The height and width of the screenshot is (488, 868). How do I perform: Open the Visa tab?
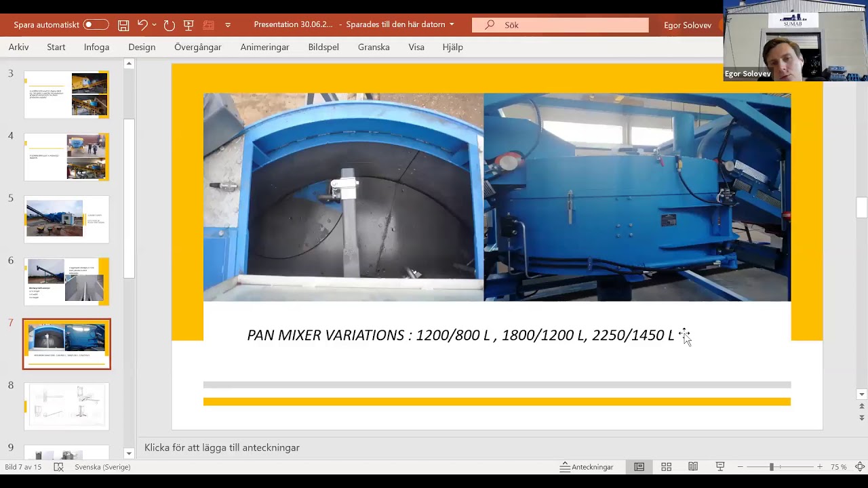pos(416,47)
